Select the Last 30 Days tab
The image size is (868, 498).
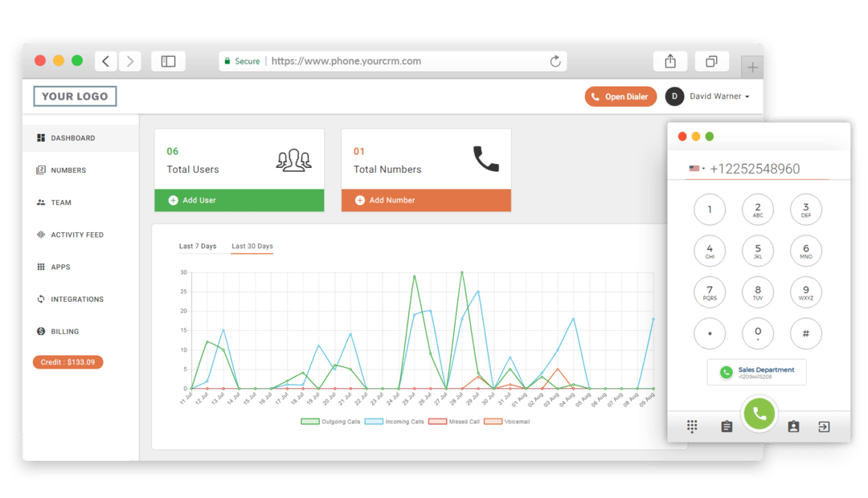(252, 246)
